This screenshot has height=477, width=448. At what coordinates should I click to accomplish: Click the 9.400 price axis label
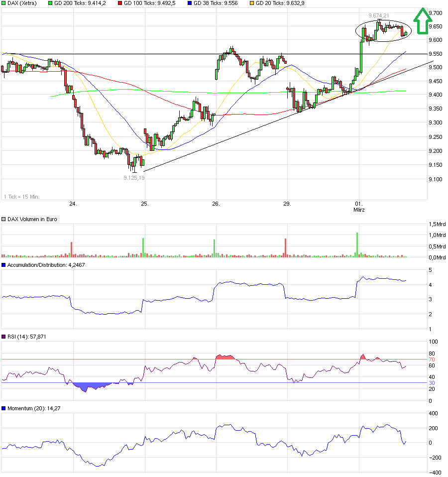click(x=435, y=95)
